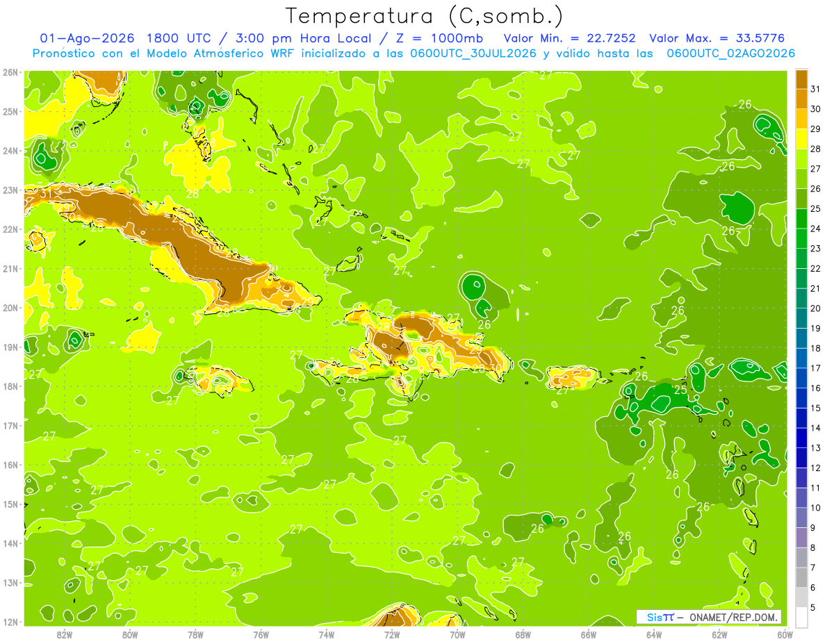834x644 pixels.
Task: Click the brown swatch above 31 in legend
Action: click(801, 79)
